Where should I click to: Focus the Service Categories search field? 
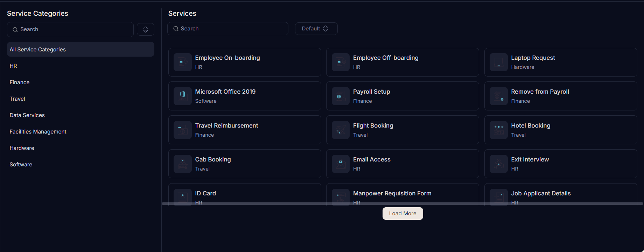[x=70, y=30]
